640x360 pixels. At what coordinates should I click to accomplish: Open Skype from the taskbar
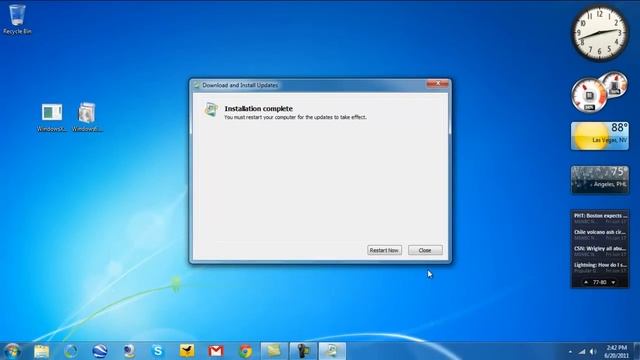[158, 351]
